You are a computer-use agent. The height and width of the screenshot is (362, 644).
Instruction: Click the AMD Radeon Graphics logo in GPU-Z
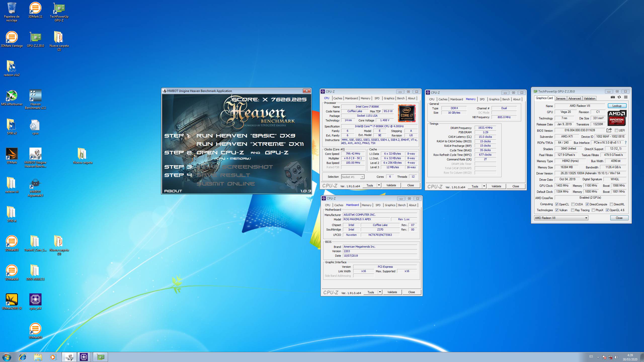[617, 118]
